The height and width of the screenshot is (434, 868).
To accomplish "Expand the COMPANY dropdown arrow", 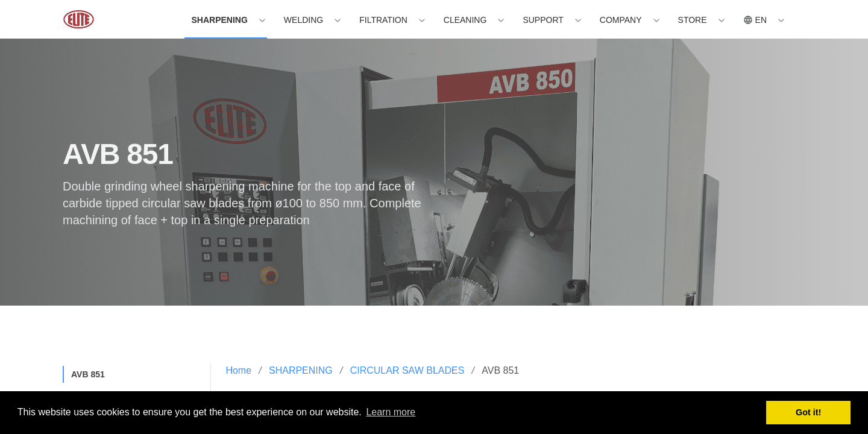I will 656,20.
